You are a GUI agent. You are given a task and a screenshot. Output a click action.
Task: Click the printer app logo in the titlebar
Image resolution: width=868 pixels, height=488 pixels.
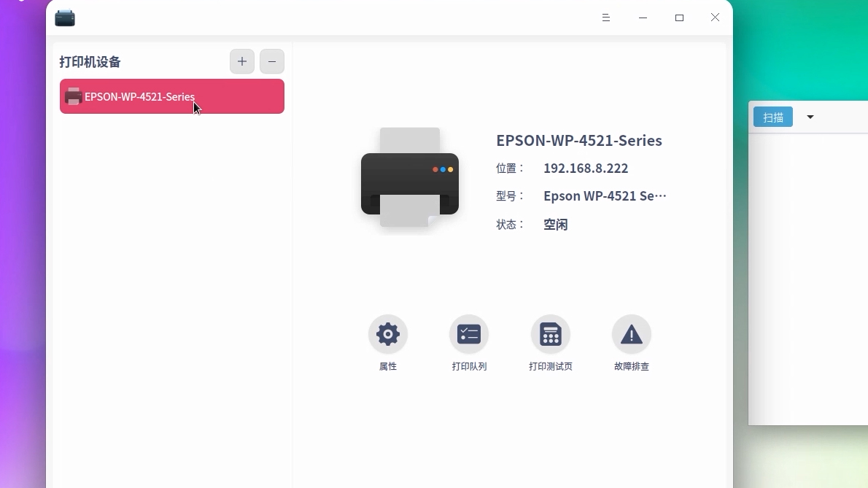pos(65,18)
